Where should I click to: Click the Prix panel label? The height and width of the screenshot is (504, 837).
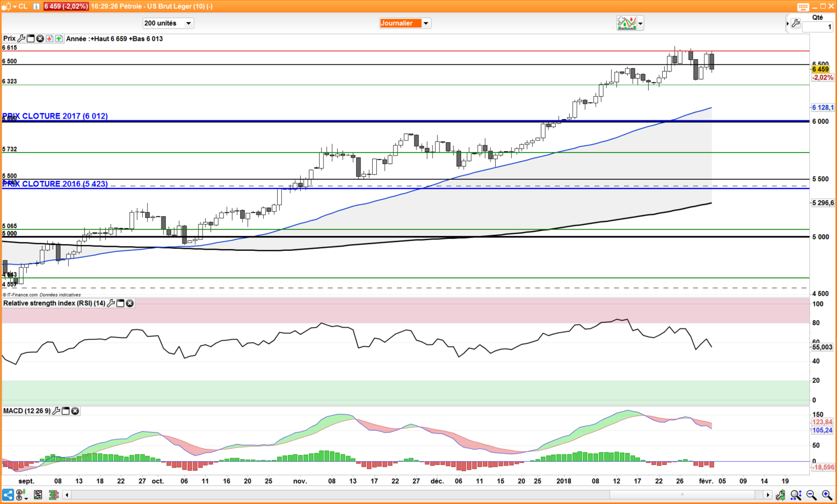pos(9,39)
